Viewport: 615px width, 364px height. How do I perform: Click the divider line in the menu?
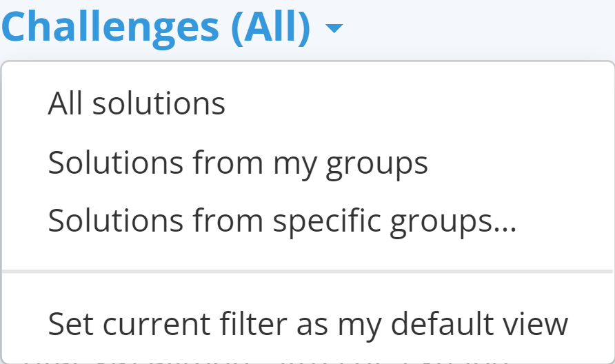click(x=307, y=272)
